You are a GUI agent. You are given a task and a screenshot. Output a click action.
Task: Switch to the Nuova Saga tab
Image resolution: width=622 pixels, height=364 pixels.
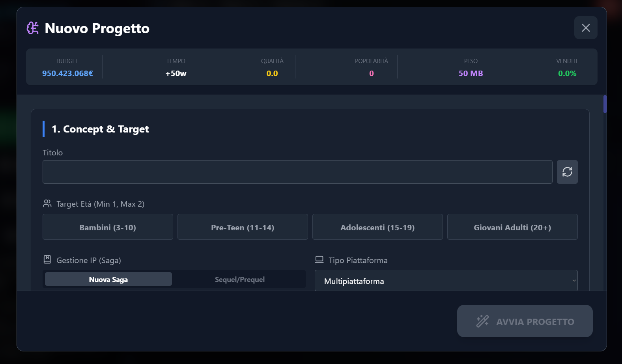[108, 279]
